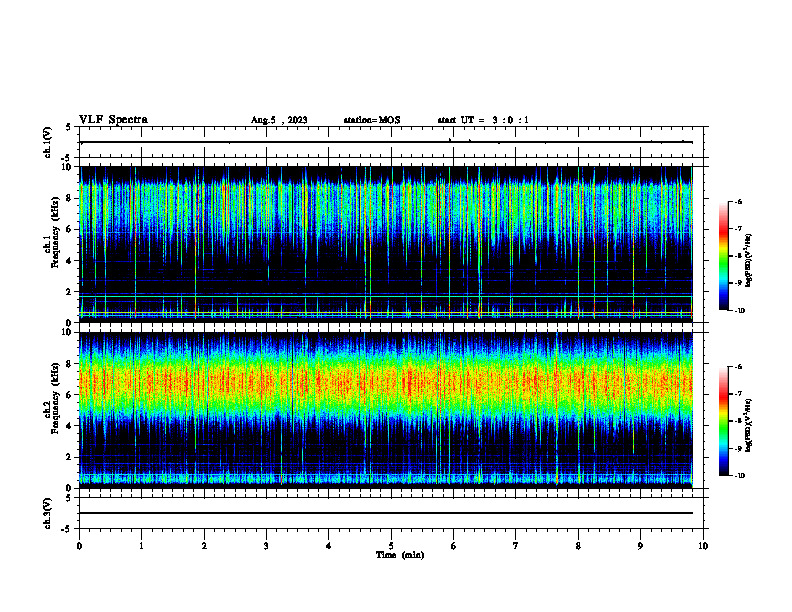Click the "station=MOS" label
792x612 pixels.
pyautogui.click(x=372, y=120)
